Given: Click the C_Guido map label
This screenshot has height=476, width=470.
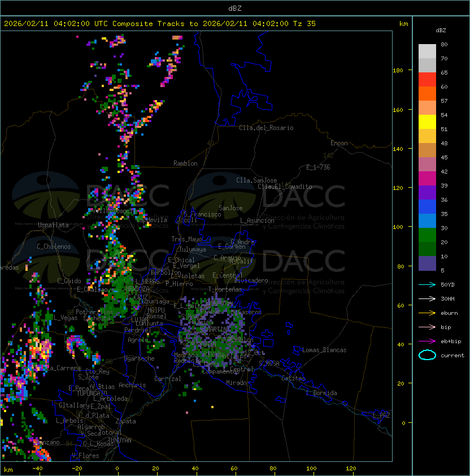Looking at the screenshot, I should click(69, 281).
